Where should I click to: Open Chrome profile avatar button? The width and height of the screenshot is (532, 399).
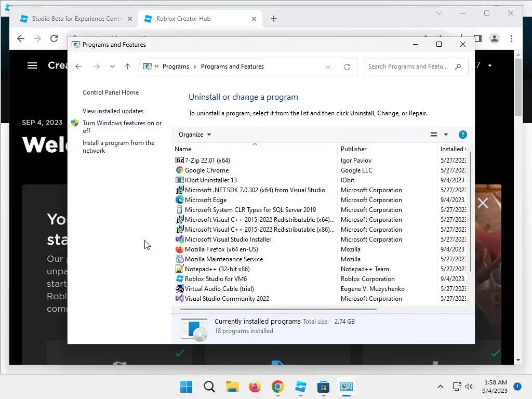[495, 38]
